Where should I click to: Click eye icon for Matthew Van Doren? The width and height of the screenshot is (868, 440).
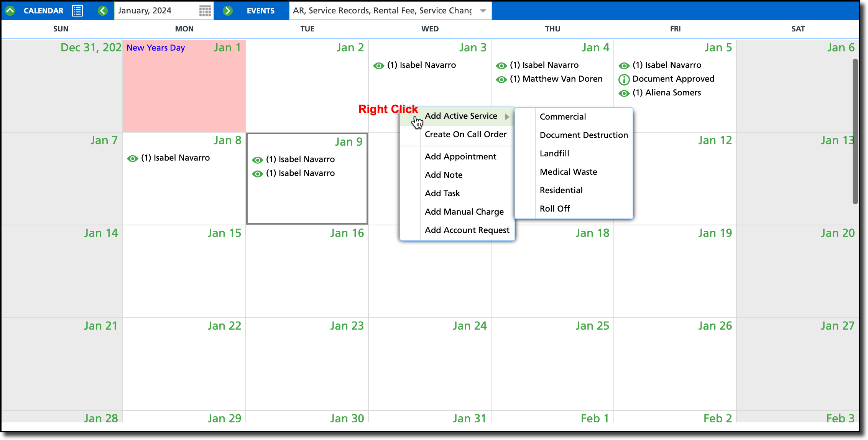point(501,79)
